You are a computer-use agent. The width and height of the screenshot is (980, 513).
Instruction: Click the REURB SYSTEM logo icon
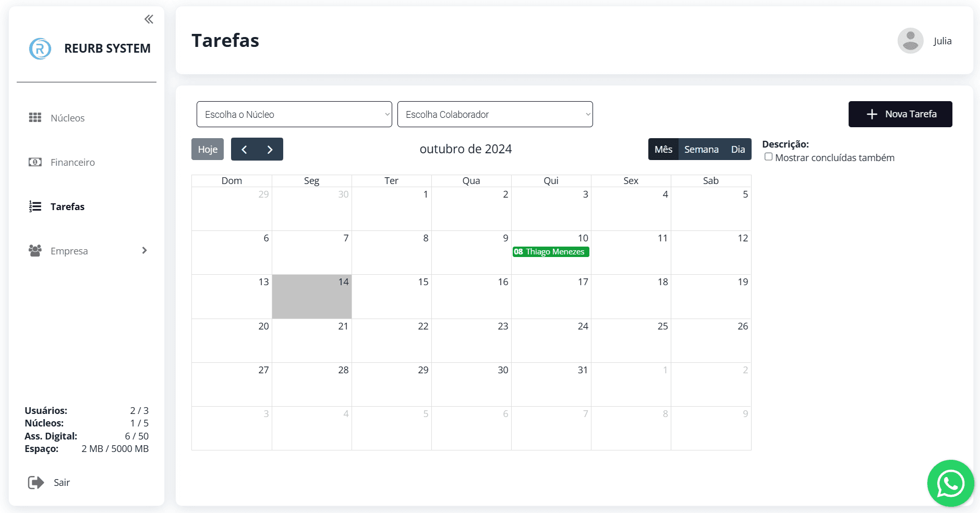tap(40, 48)
